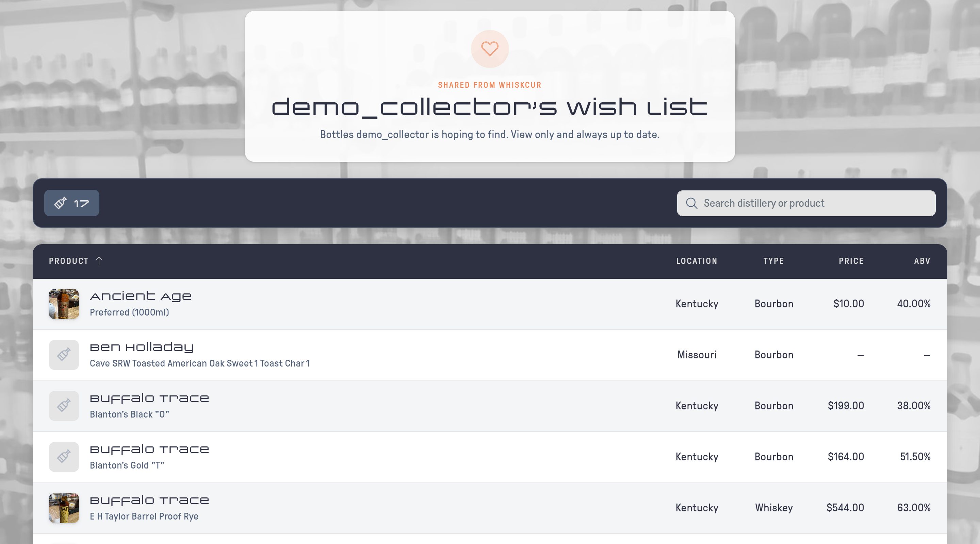Click the heart wish list icon

pyautogui.click(x=490, y=49)
